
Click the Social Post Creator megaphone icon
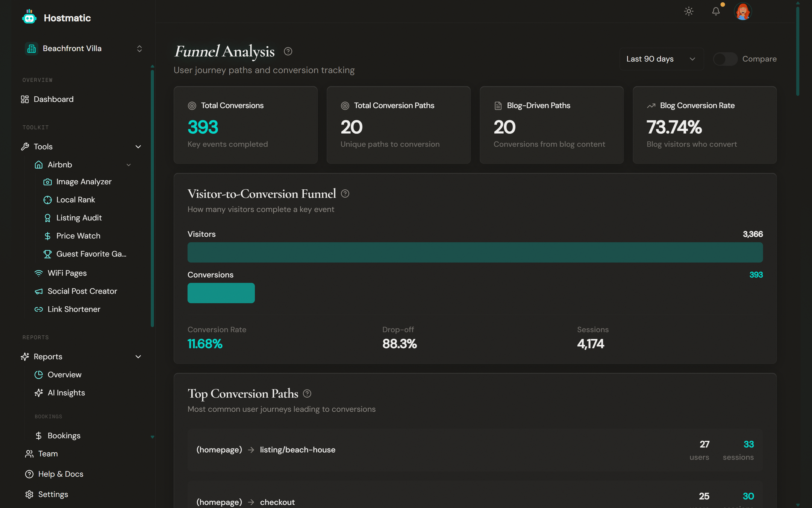click(39, 291)
